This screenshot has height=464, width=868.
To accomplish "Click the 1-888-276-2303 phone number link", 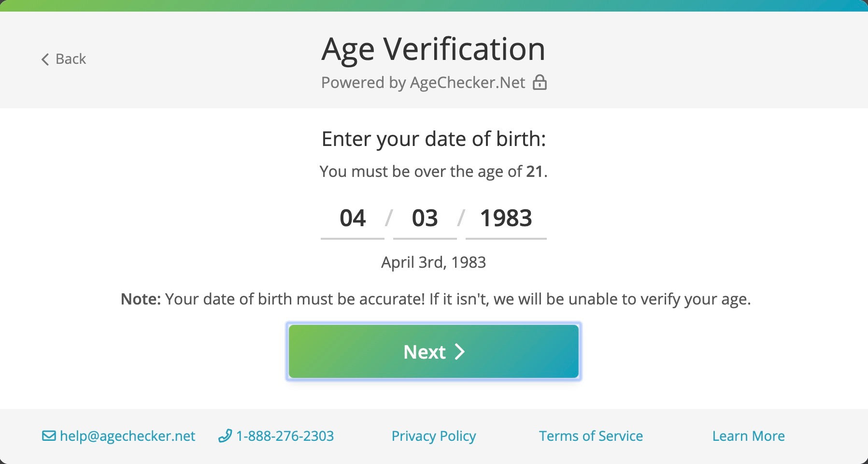I will 285,436.
